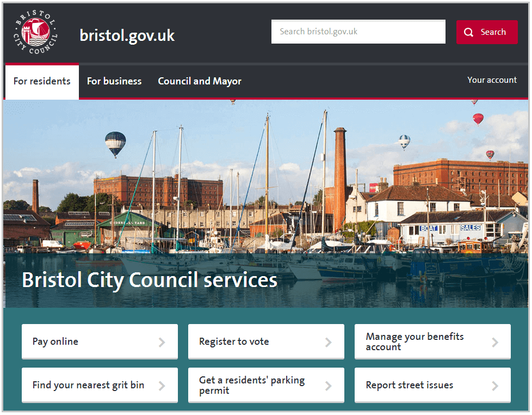Click the chevron on Manage your benefits account
This screenshot has width=532, height=415.
click(495, 343)
